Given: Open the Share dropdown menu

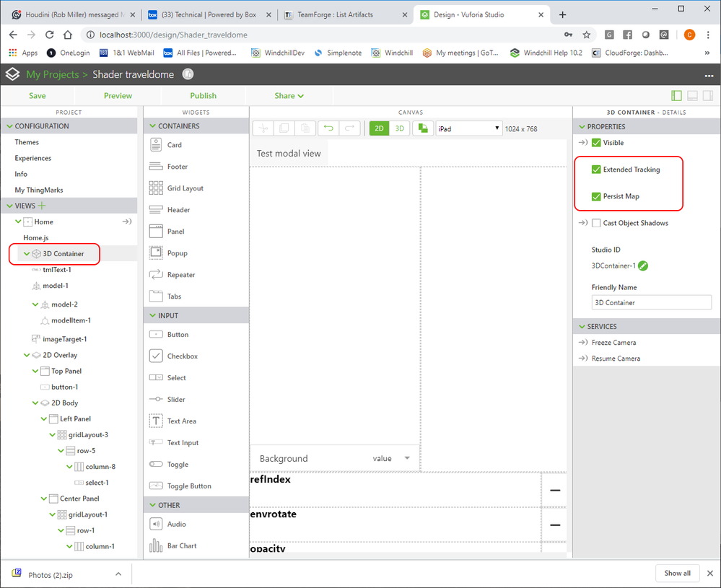Looking at the screenshot, I should click(289, 95).
